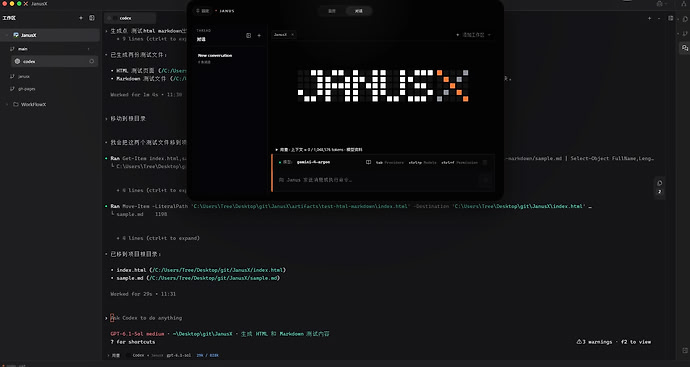Click the minus icon in top-right toolbar
This screenshot has height=367, width=690.
click(659, 18)
